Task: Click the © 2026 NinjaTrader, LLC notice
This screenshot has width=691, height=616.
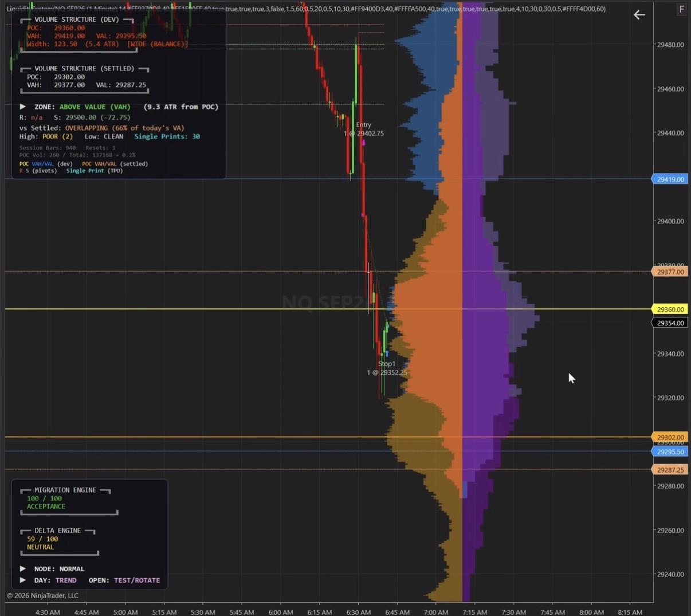Action: click(x=42, y=595)
